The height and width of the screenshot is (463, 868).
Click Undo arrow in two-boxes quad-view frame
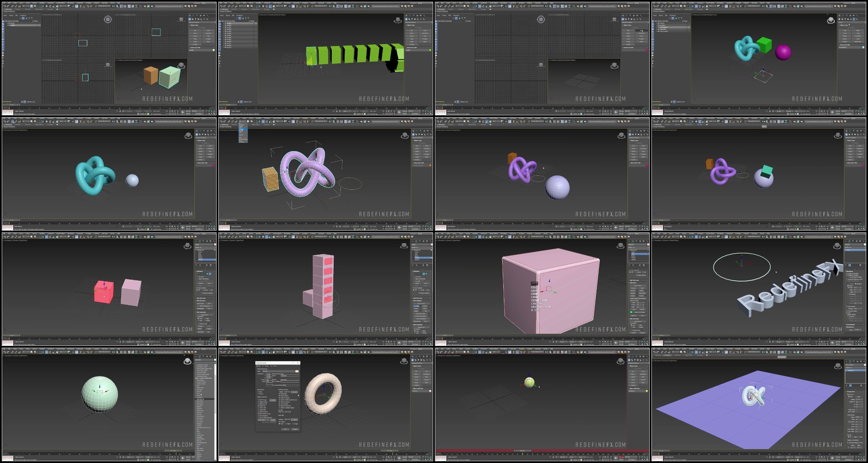pyautogui.click(x=4, y=6)
